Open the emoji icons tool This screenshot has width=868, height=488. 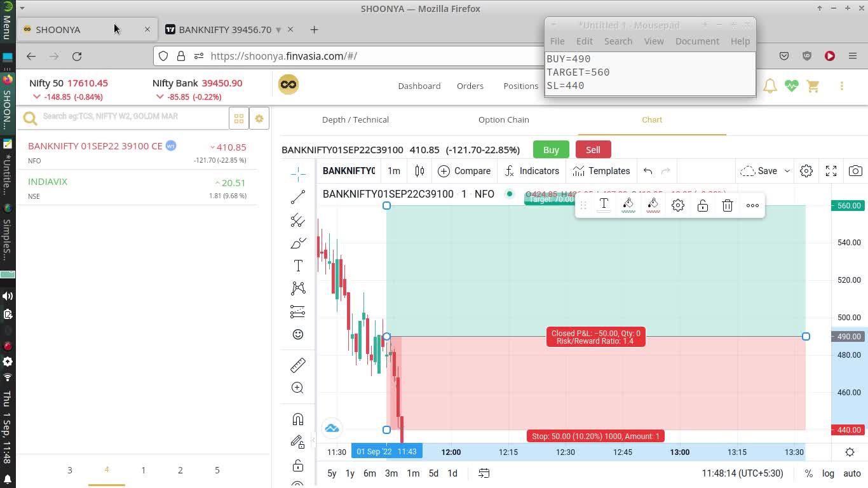coord(298,334)
